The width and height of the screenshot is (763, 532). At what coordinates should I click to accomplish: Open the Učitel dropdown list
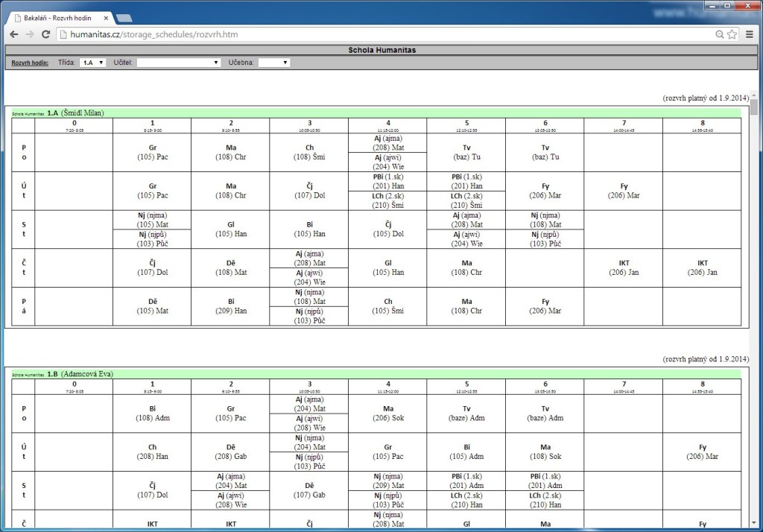179,63
